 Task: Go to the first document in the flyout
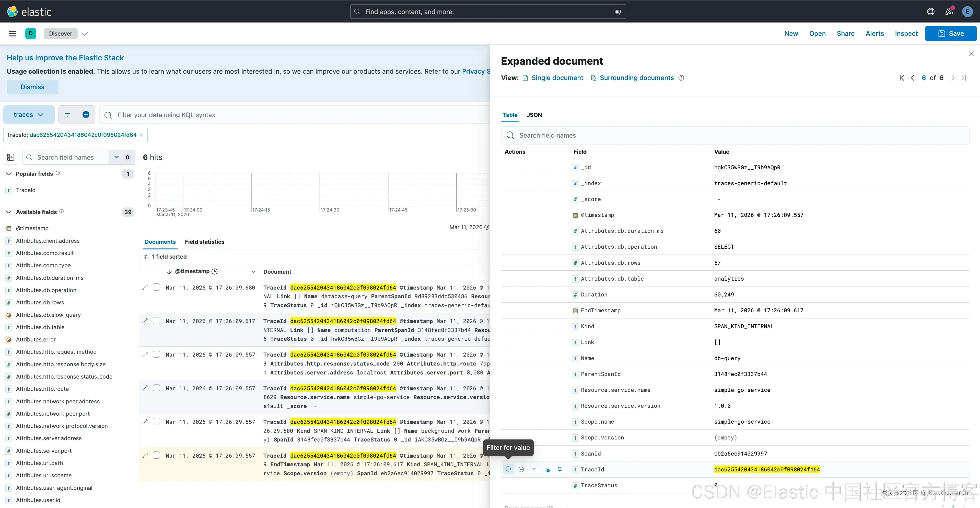[x=902, y=78]
